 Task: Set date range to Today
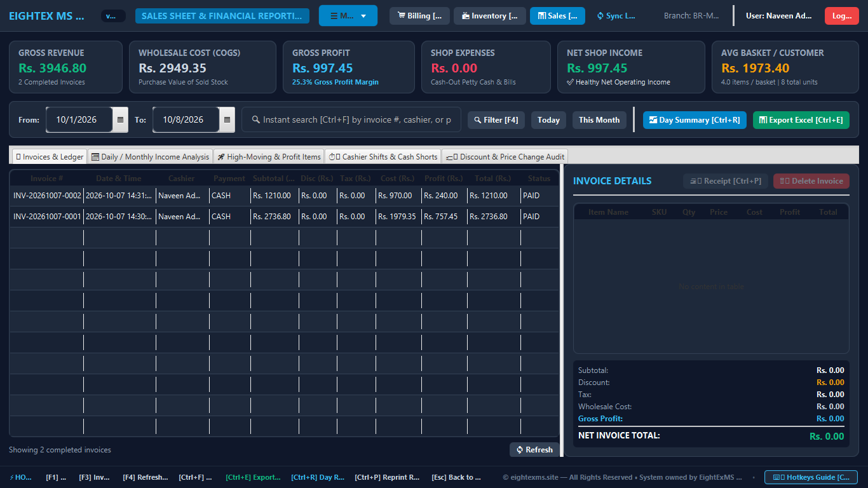point(548,120)
